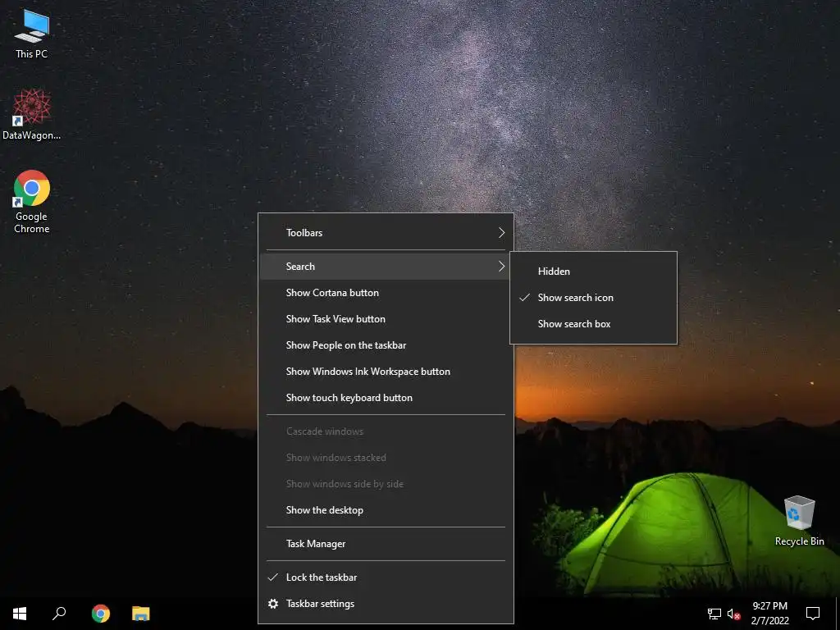
Task: Click the gear icon beside Taskbar settings
Action: pos(273,604)
